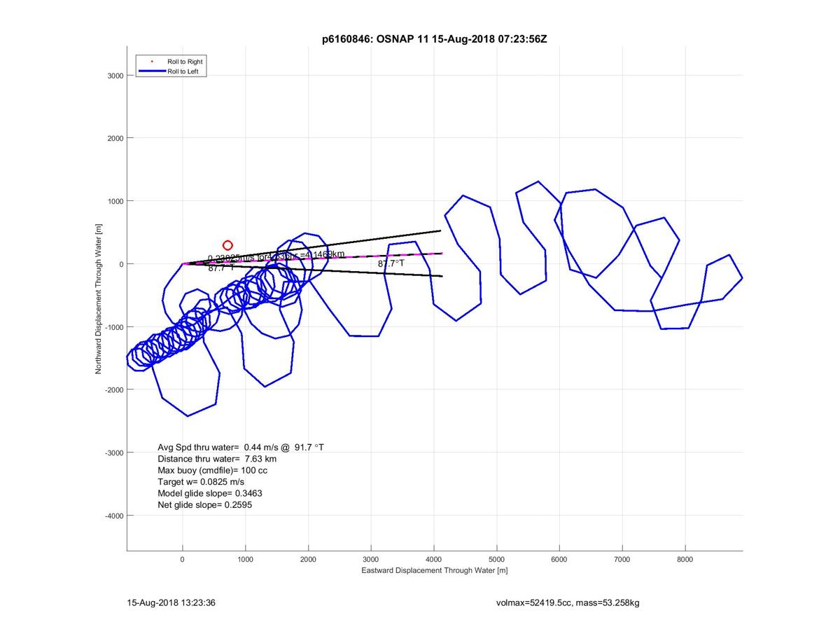Click the 2000 tick on the eastward axis
The width and height of the screenshot is (840, 620).
tap(308, 559)
